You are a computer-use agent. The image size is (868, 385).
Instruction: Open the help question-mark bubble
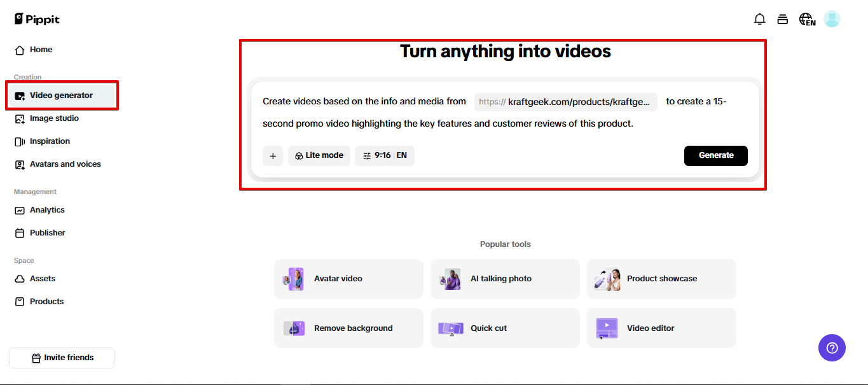832,347
